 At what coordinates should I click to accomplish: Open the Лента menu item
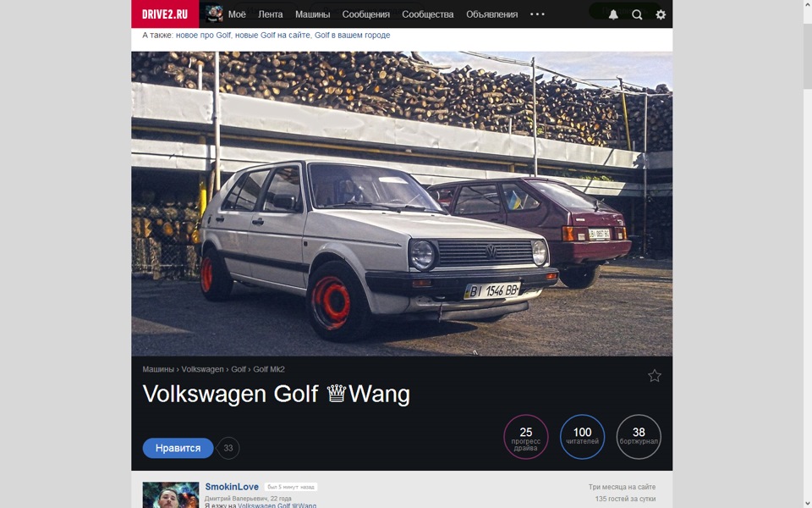pyautogui.click(x=271, y=14)
